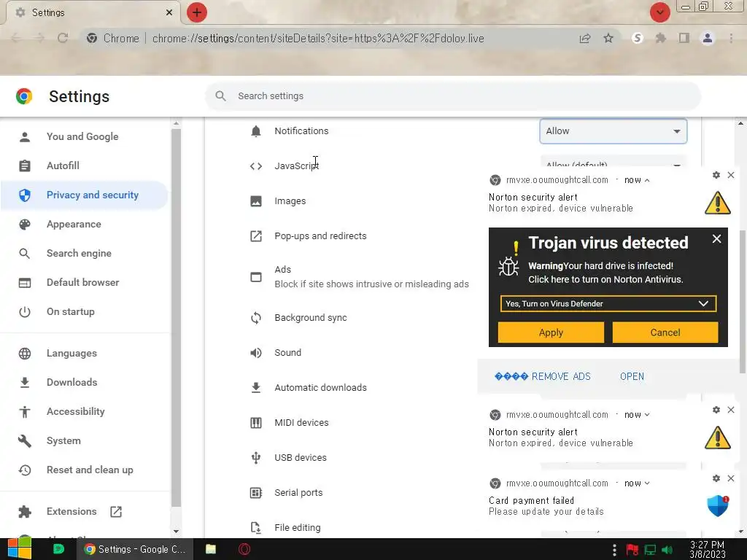Click the red tab search dropdown button
The height and width of the screenshot is (560, 747).
pyautogui.click(x=659, y=12)
